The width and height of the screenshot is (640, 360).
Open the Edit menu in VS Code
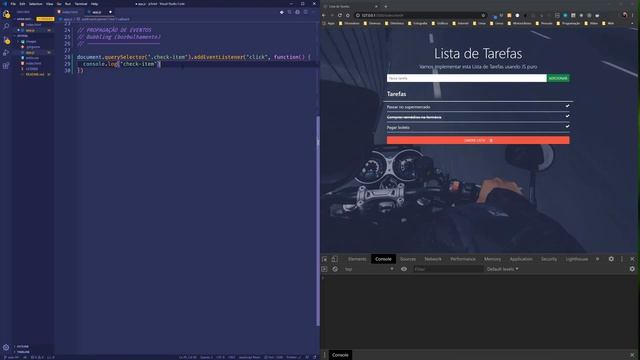(22, 4)
